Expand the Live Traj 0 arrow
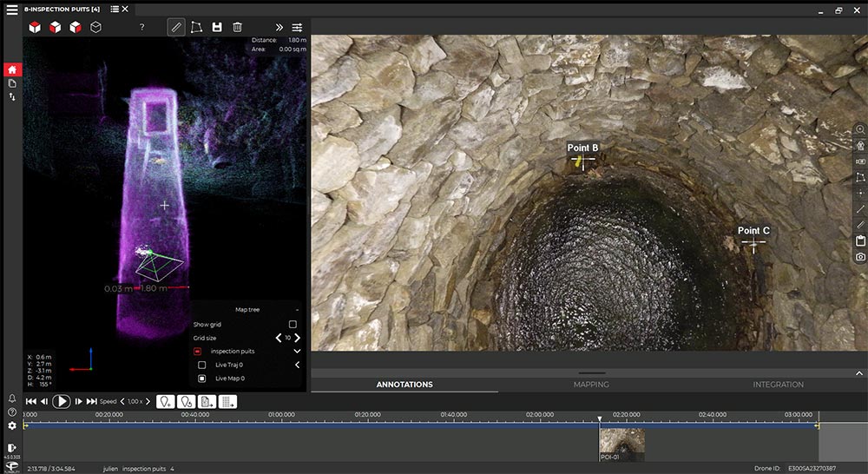Screen dimensions: 868x474 (297, 365)
